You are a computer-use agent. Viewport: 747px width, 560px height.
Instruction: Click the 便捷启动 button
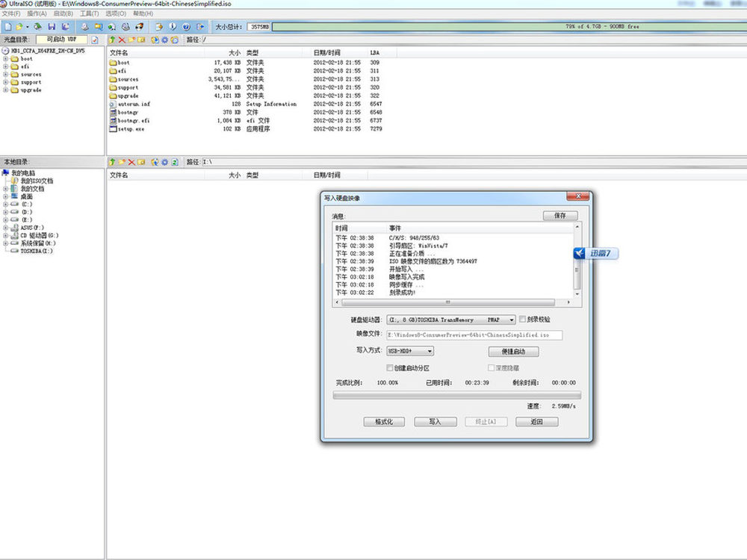(x=514, y=352)
